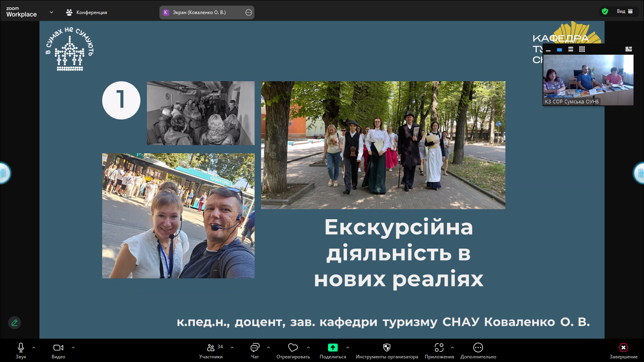Click the Отреагировать reactions heart icon

coord(293,348)
